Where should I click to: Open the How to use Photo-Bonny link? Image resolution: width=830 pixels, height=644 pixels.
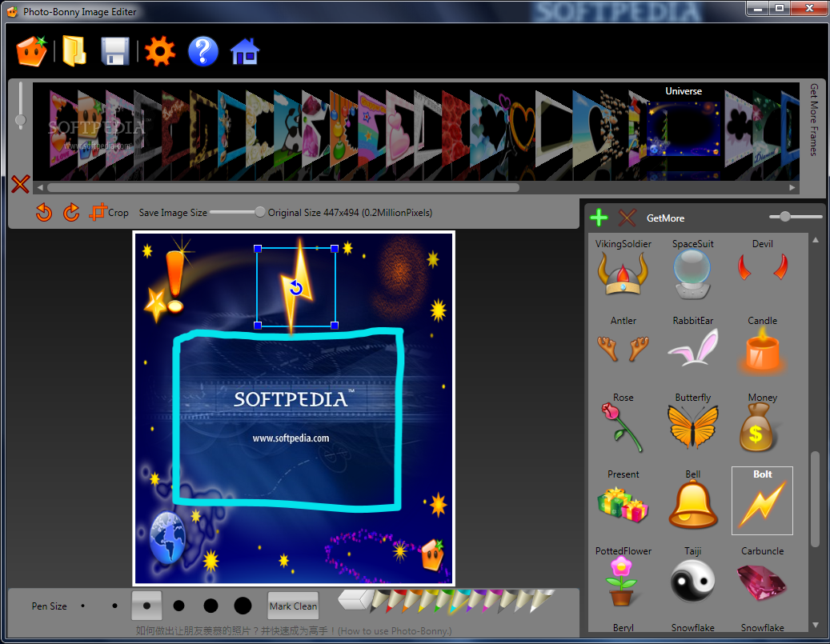[294, 630]
